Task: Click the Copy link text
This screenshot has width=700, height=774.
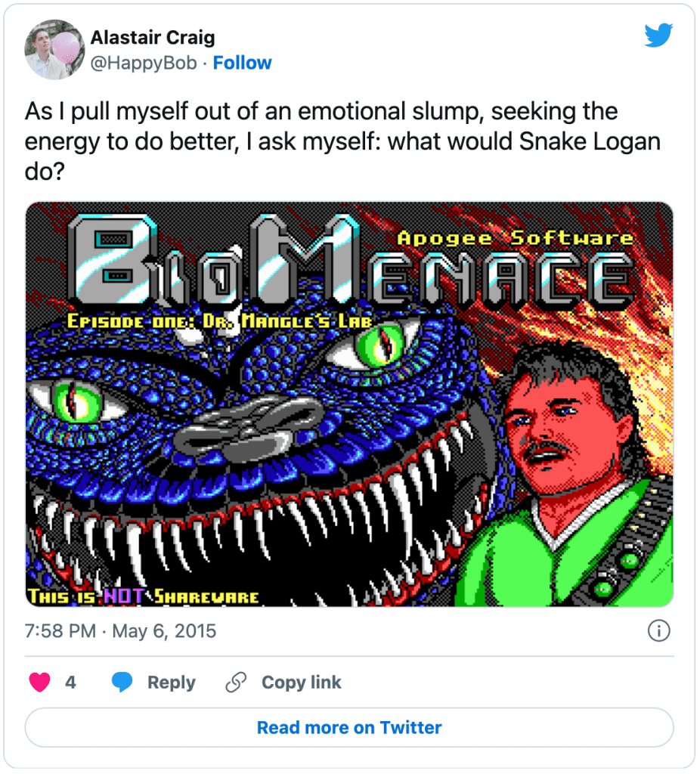Action: pos(301,683)
